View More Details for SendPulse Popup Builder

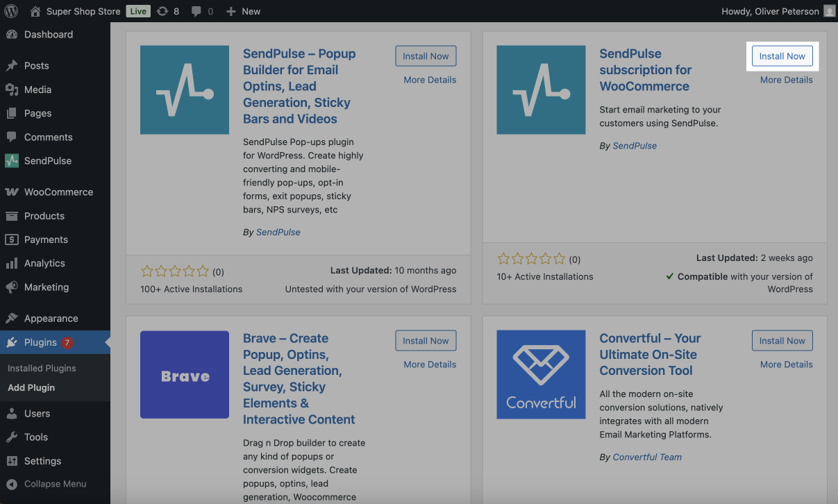[430, 80]
